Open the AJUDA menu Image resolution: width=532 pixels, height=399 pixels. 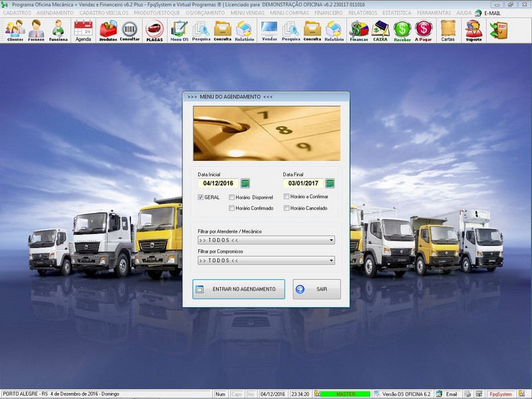click(464, 13)
